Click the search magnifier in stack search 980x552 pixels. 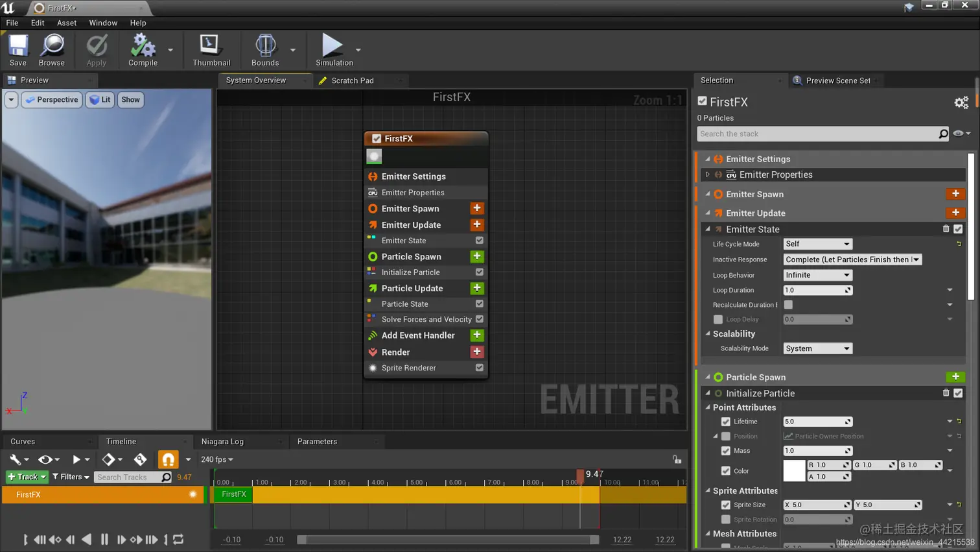(943, 134)
